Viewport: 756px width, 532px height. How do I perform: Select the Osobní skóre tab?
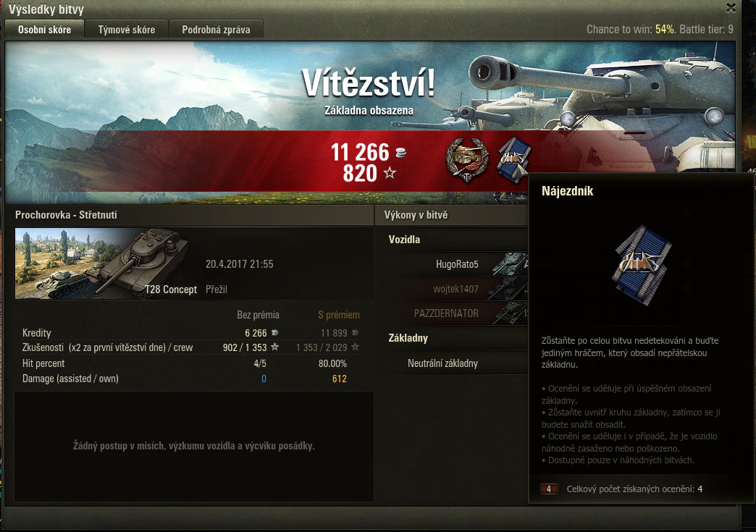[x=44, y=30]
